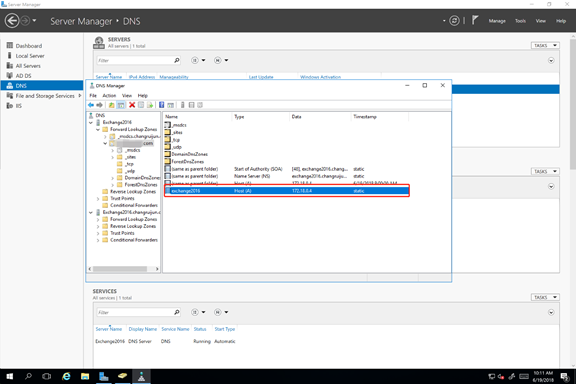576x384 pixels.
Task: Click the Windows Start button
Action: coord(10,376)
